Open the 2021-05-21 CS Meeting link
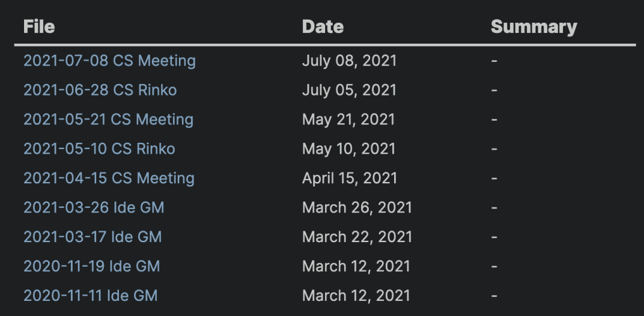 pos(108,119)
